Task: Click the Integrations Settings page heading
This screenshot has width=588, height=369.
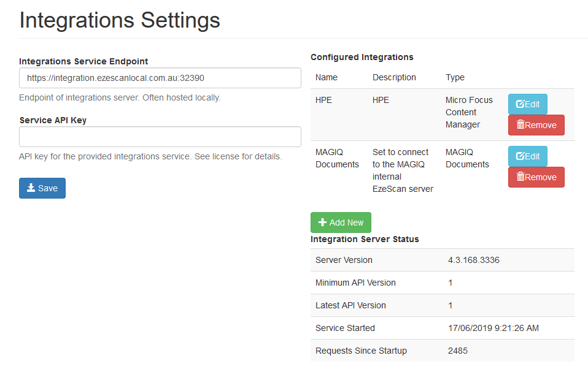Action: 120,20
